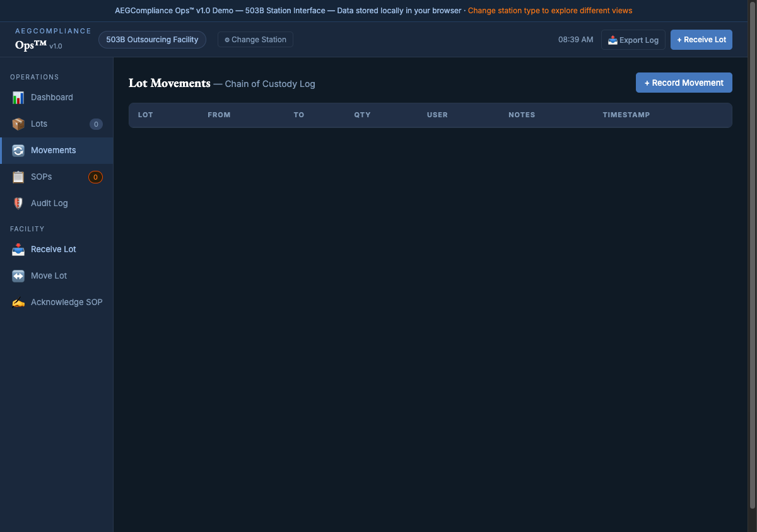
Task: Click the 503B Outsourcing Facility badge
Action: (x=152, y=40)
